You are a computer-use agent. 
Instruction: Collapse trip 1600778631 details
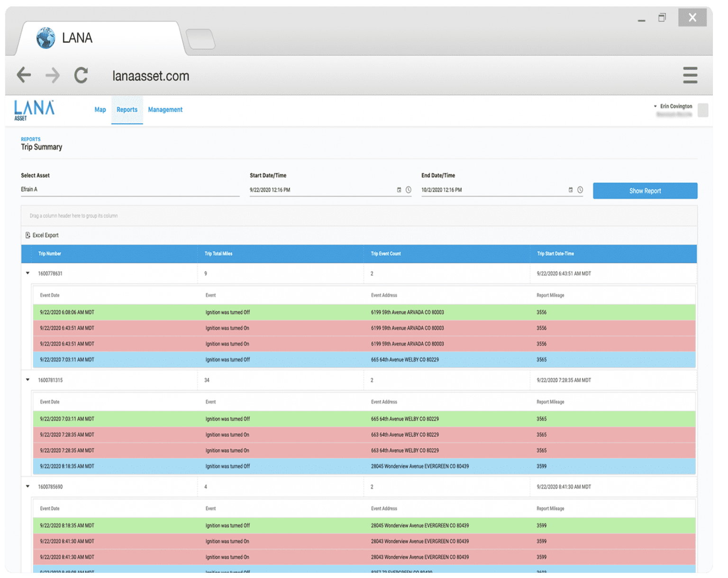pos(27,273)
